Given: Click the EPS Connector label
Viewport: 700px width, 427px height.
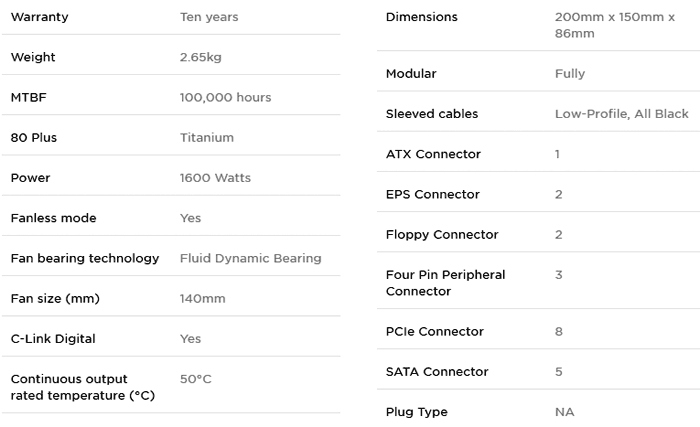Looking at the screenshot, I should pyautogui.click(x=433, y=194).
